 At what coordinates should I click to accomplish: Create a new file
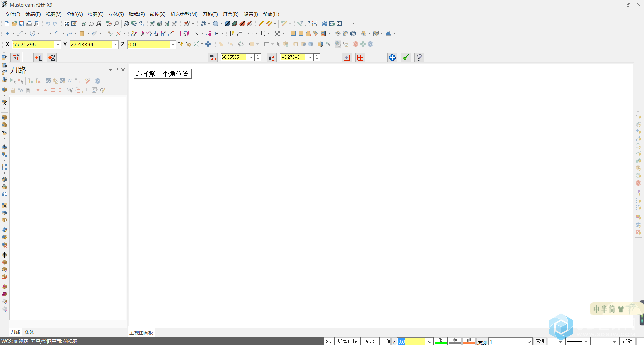pyautogui.click(x=7, y=24)
